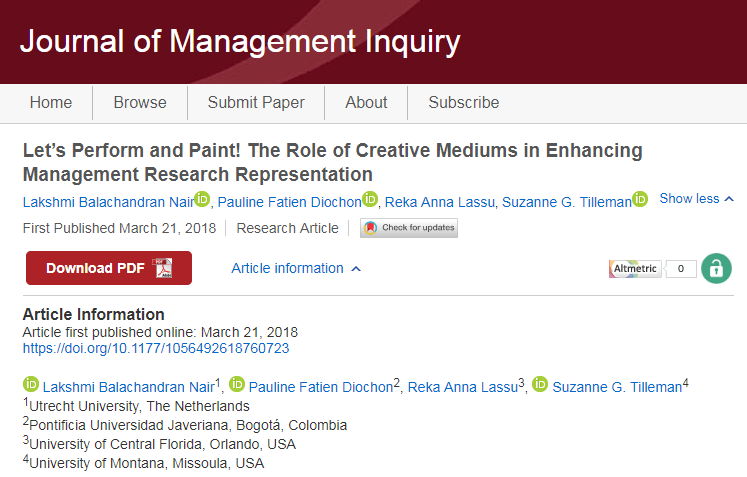Image resolution: width=747 pixels, height=477 pixels.
Task: Open the Home menu item
Action: 51,103
